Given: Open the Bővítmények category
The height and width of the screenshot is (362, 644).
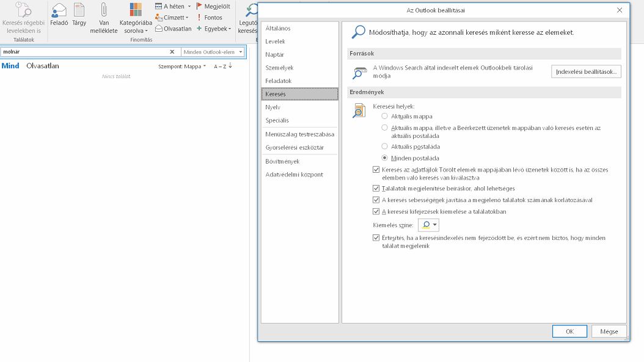Looking at the screenshot, I should click(x=299, y=161).
